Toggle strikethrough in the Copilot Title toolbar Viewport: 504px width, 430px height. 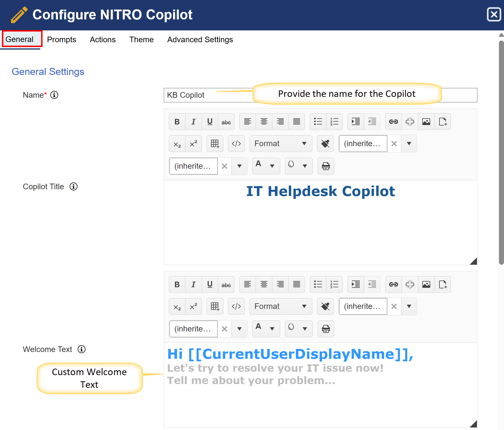click(x=226, y=122)
